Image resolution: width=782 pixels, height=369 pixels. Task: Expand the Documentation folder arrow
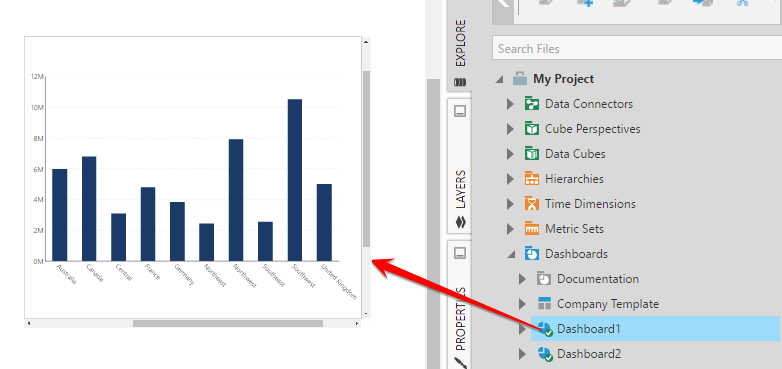(522, 279)
